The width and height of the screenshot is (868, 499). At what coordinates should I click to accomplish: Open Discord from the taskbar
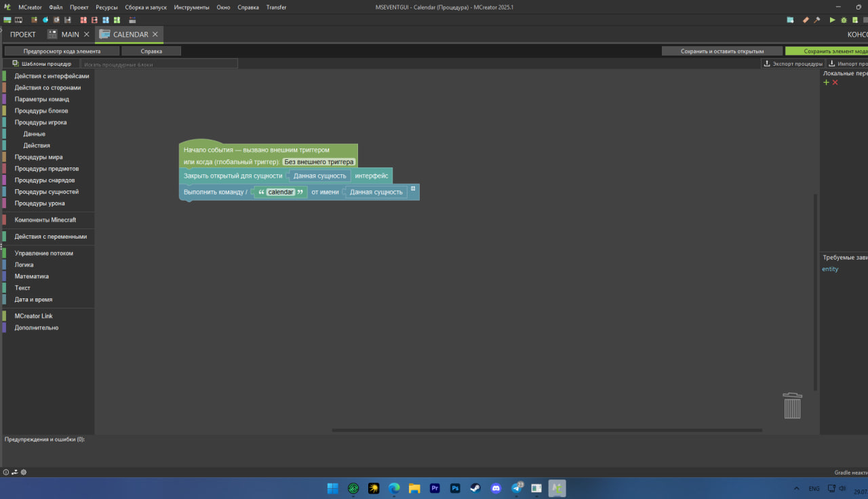point(496,488)
